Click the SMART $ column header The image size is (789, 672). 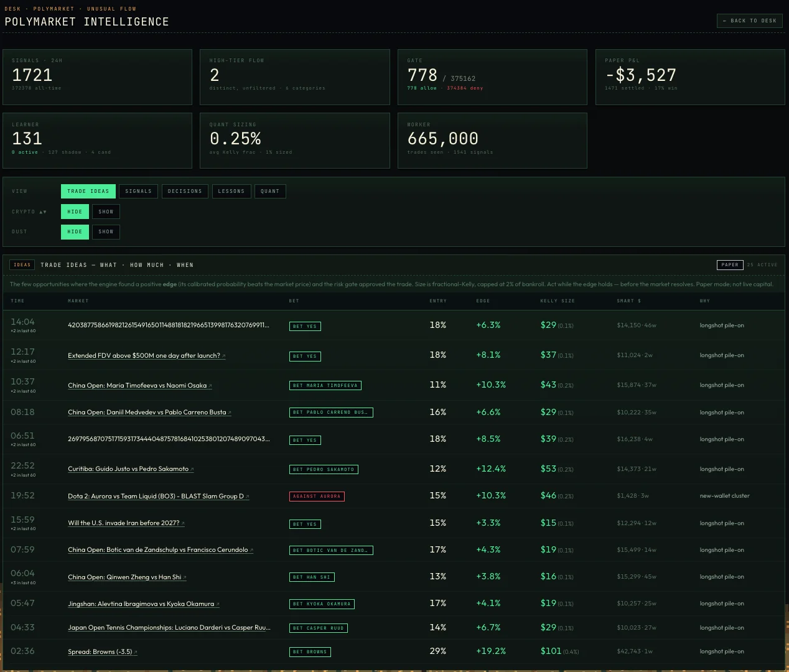[628, 301]
